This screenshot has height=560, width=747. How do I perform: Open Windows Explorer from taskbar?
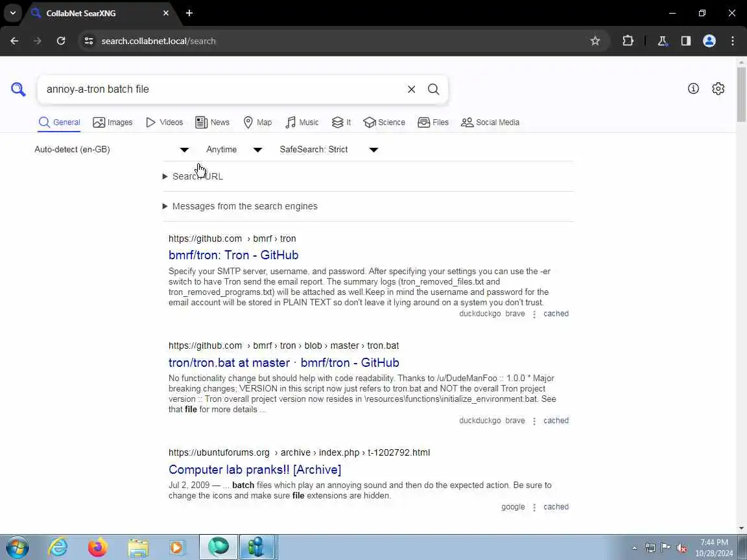click(x=138, y=547)
